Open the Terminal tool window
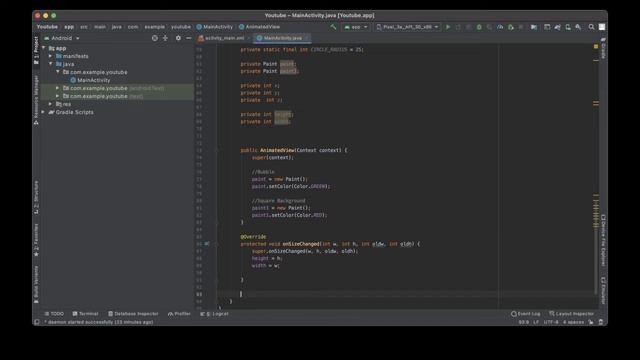 (85, 314)
